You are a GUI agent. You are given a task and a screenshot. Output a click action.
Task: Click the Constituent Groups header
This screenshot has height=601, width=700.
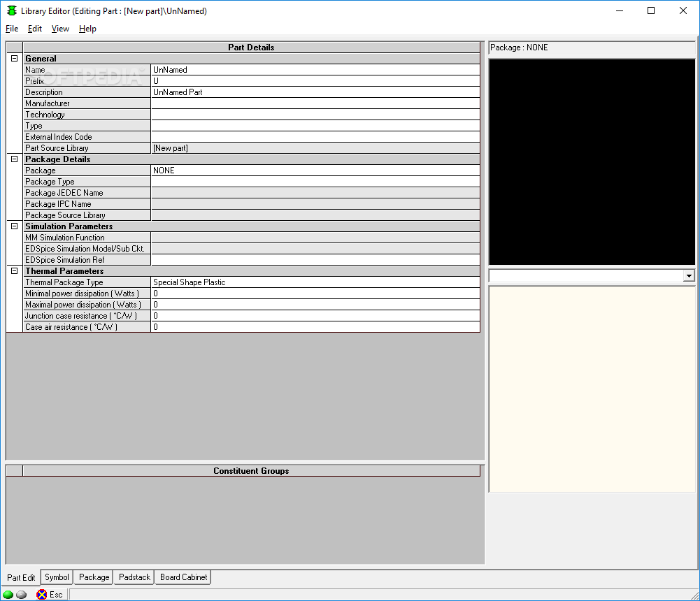(251, 471)
